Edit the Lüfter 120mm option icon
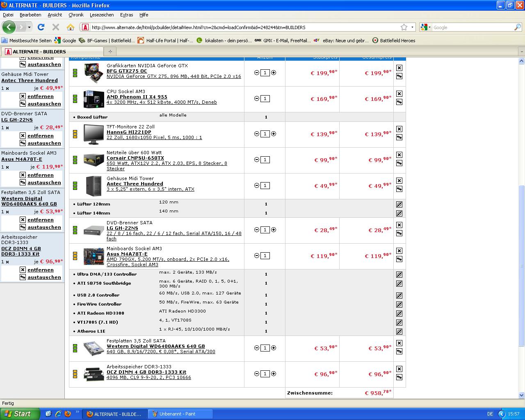This screenshot has width=525, height=420. 399,204
